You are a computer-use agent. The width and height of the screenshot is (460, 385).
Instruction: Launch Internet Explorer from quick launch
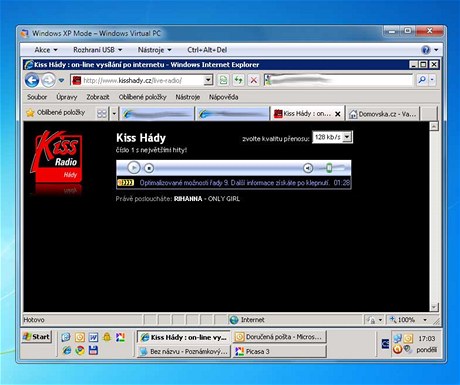67,350
